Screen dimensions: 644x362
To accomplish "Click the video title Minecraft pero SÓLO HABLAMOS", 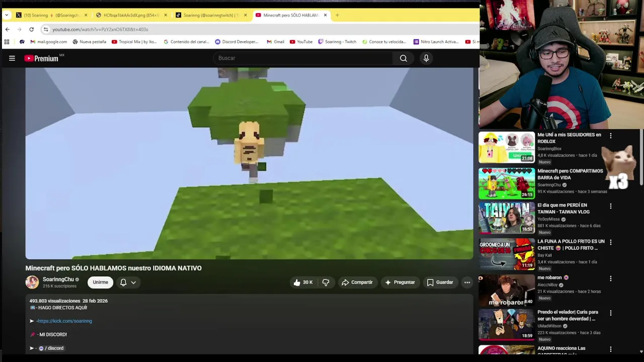I will 114,268.
